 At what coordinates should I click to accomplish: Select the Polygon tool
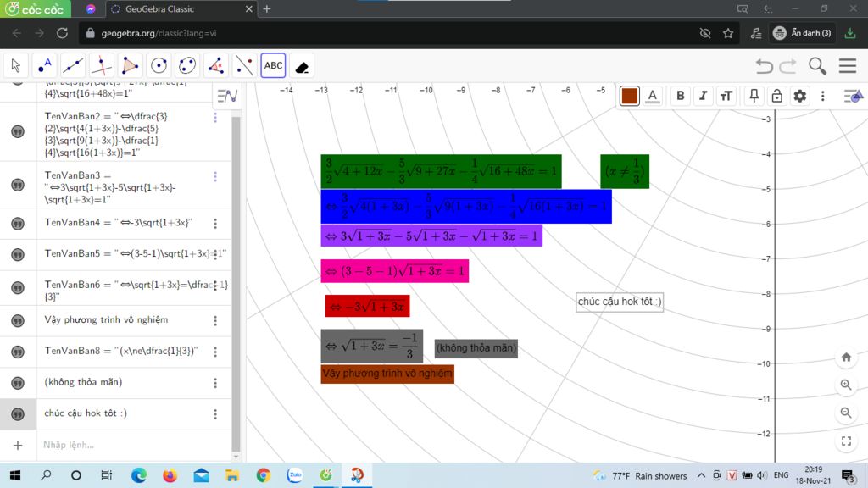[130, 66]
